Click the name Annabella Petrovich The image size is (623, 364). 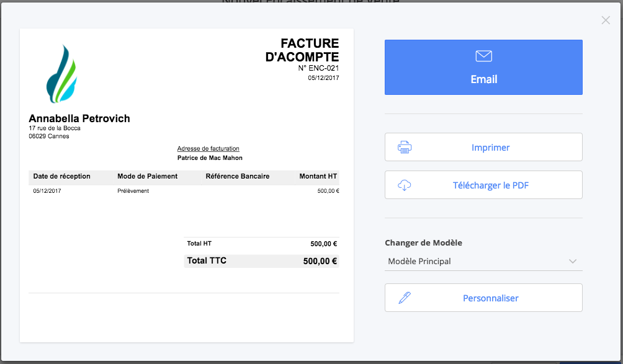pos(79,118)
